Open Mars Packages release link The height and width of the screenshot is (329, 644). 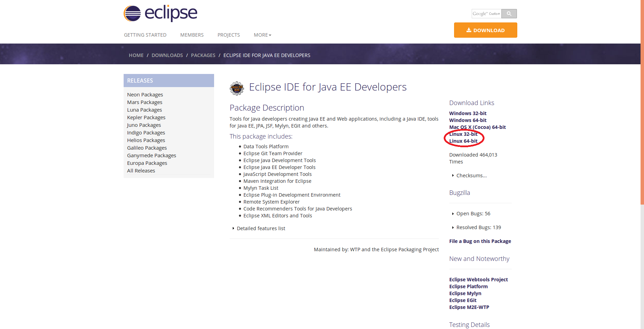145,102
